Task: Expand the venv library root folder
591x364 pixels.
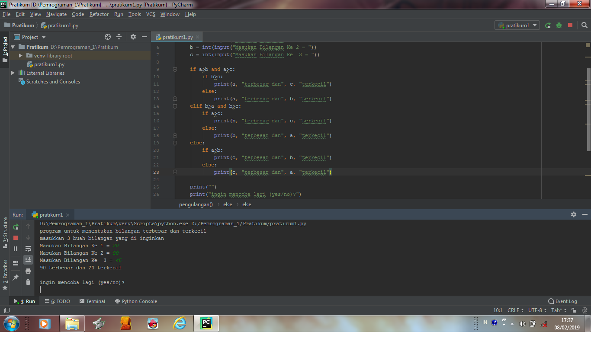Action: coord(20,56)
